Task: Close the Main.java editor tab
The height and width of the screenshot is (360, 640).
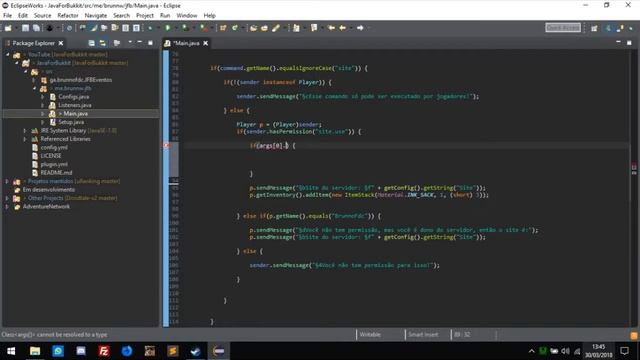Action: [x=206, y=43]
